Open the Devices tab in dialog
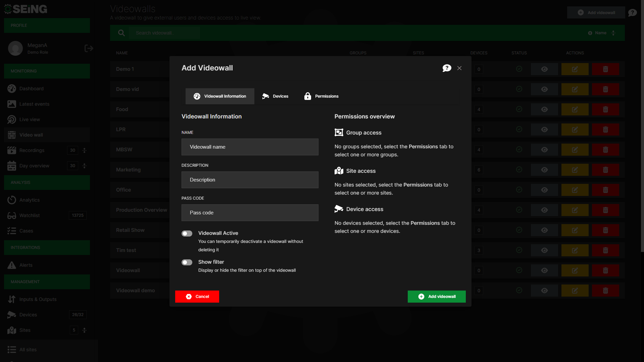The height and width of the screenshot is (362, 644). 275,96
